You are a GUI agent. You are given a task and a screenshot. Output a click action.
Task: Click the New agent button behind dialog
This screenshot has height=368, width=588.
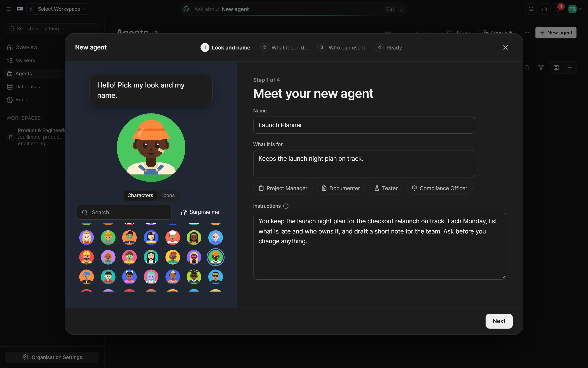pos(556,33)
